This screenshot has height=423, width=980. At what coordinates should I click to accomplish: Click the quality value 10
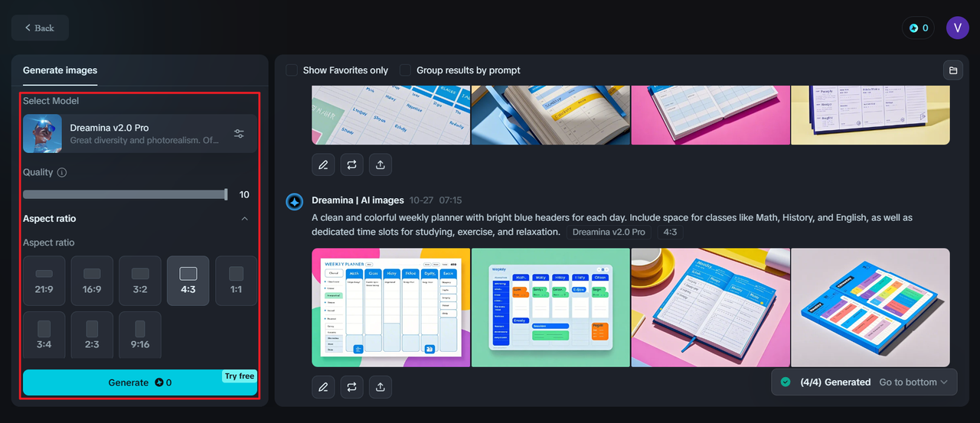click(x=244, y=195)
